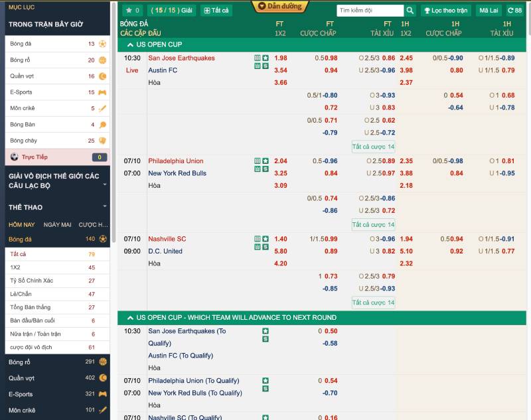Switch to CƯỢC H... tab
Image resolution: width=531 pixels, height=420 pixels.
93,225
